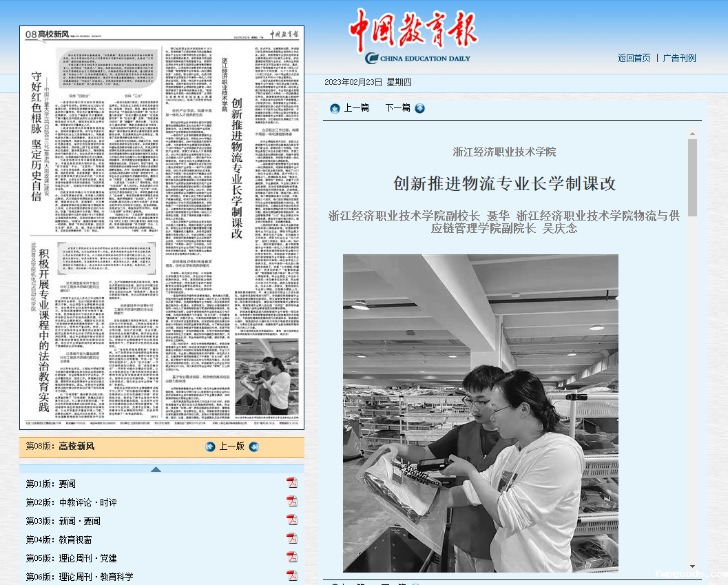Image resolution: width=728 pixels, height=585 pixels.
Task: Click the 上一版 previous page text
Action: 232,447
